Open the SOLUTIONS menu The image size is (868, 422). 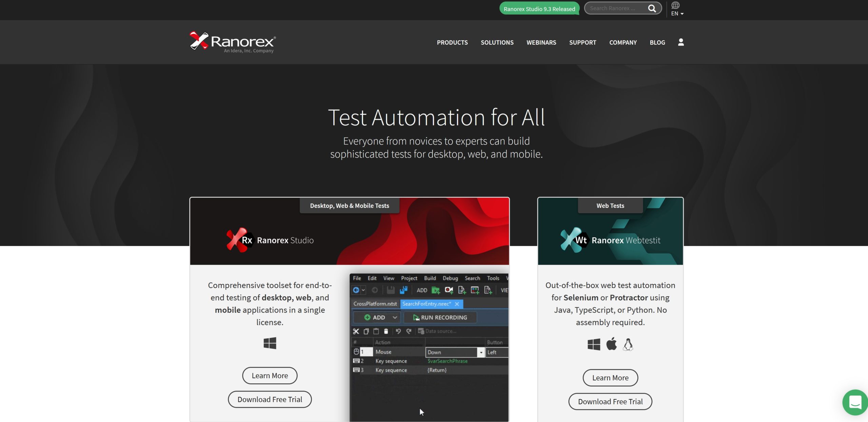(x=497, y=42)
